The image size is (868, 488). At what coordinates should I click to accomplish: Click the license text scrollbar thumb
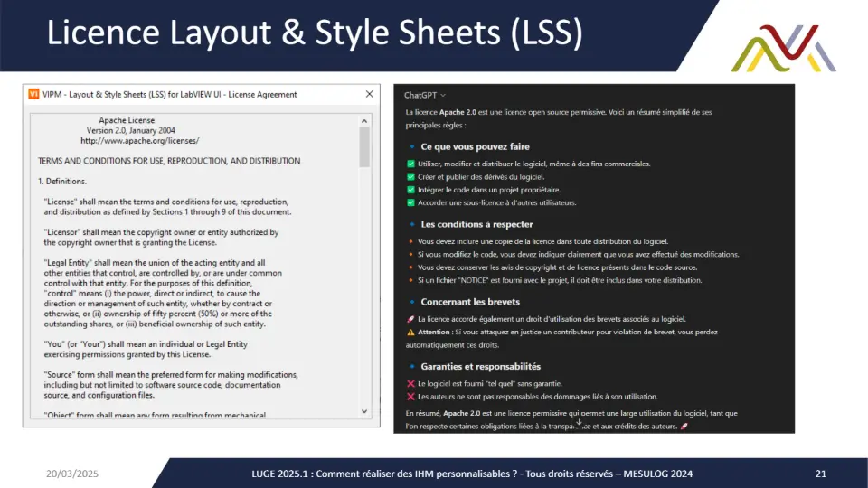coord(364,146)
